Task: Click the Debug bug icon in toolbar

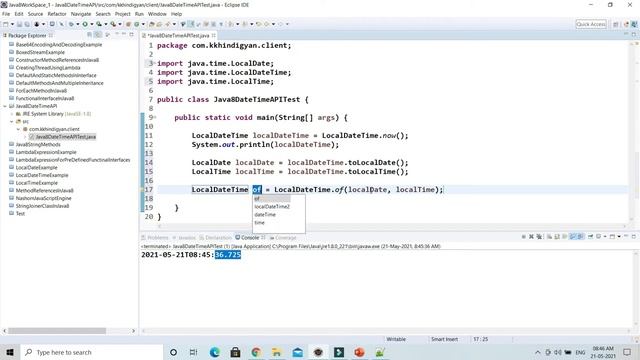Action: coord(71,24)
